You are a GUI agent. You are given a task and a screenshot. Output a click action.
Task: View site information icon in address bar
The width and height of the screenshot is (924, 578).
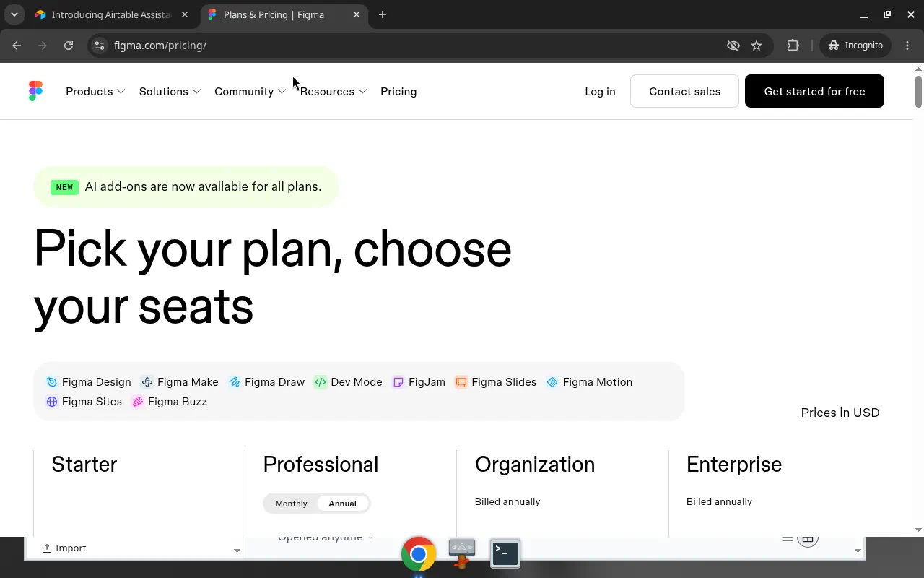click(100, 46)
